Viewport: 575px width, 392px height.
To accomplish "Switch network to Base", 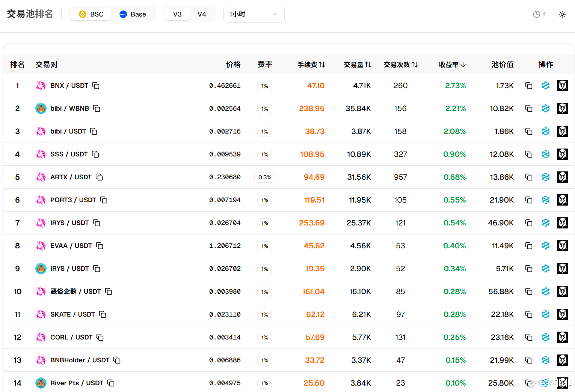I will point(133,14).
